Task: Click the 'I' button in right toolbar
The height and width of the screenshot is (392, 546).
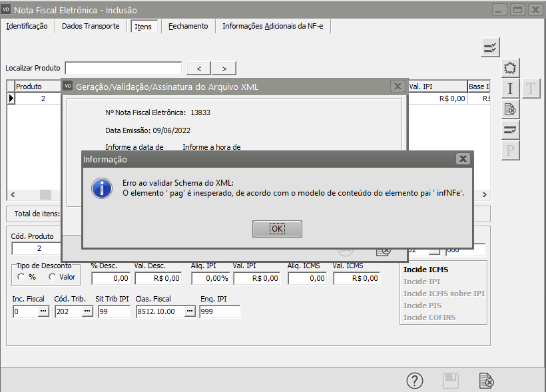Action: (510, 89)
